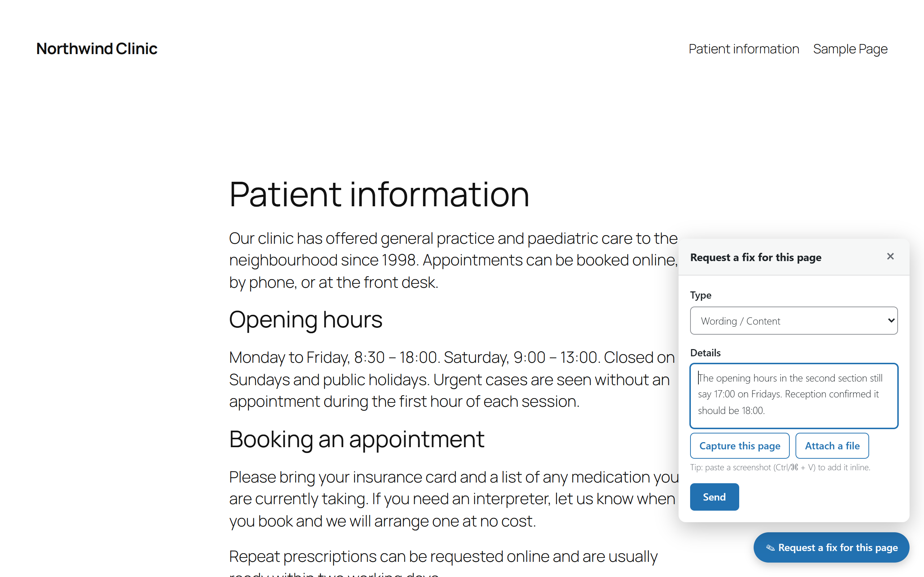
Task: Open Sample Page menu link
Action: coord(850,49)
